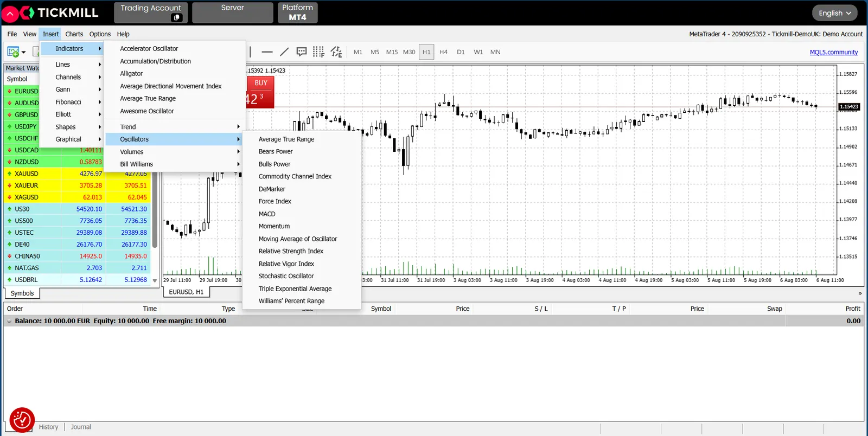
Task: Click the XAUUSD up arrow icon
Action: [10, 174]
